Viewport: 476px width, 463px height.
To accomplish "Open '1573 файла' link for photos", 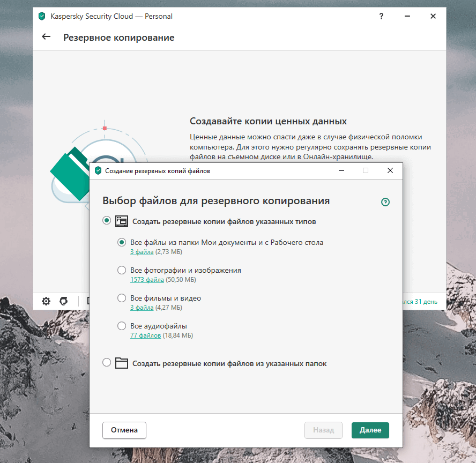I will pos(147,280).
